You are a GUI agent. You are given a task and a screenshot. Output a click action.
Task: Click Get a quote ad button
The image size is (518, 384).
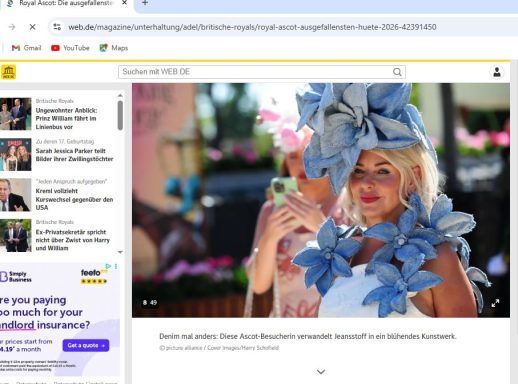[86, 345]
